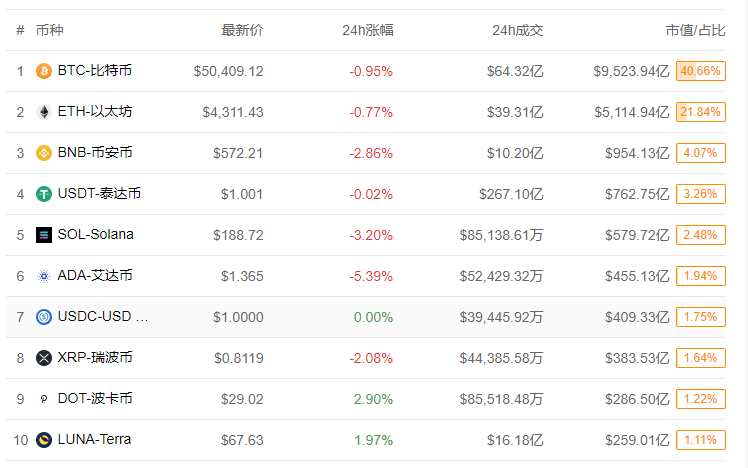This screenshot has width=748, height=468.
Task: Click the market cap $9,523.94亿
Action: click(632, 72)
